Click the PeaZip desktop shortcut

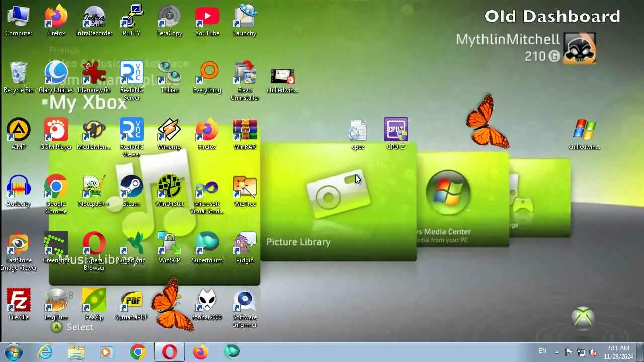point(94,305)
